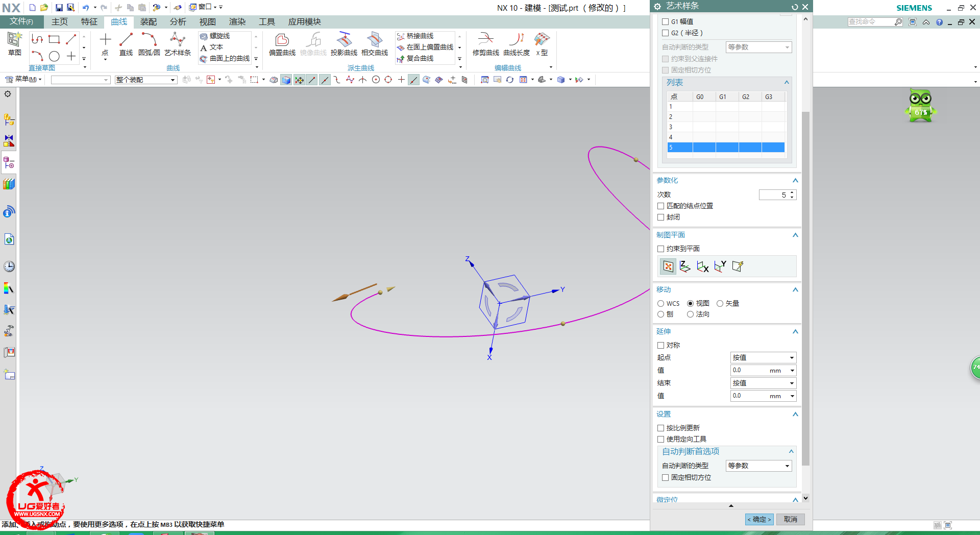Select the rectangle sketch tool

click(54, 39)
